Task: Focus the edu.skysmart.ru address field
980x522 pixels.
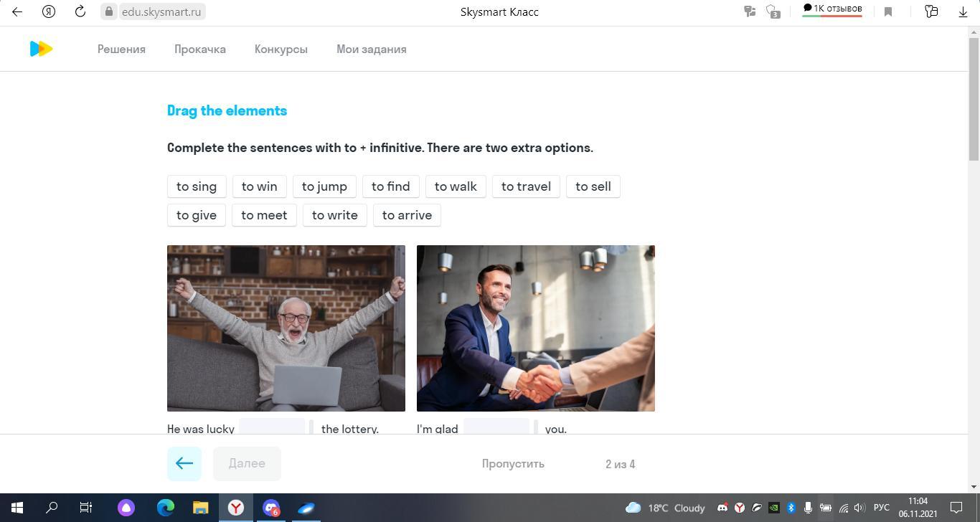Action: click(161, 11)
